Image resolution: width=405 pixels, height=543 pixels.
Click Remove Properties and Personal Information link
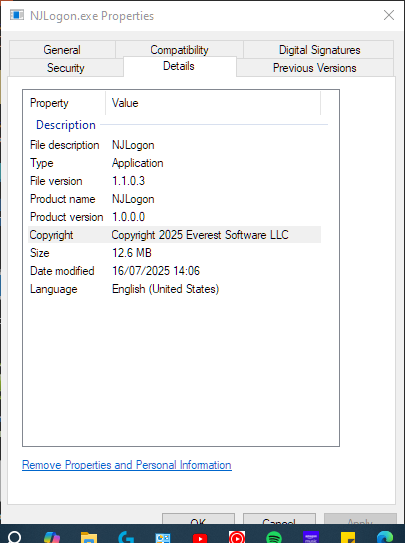tap(127, 465)
